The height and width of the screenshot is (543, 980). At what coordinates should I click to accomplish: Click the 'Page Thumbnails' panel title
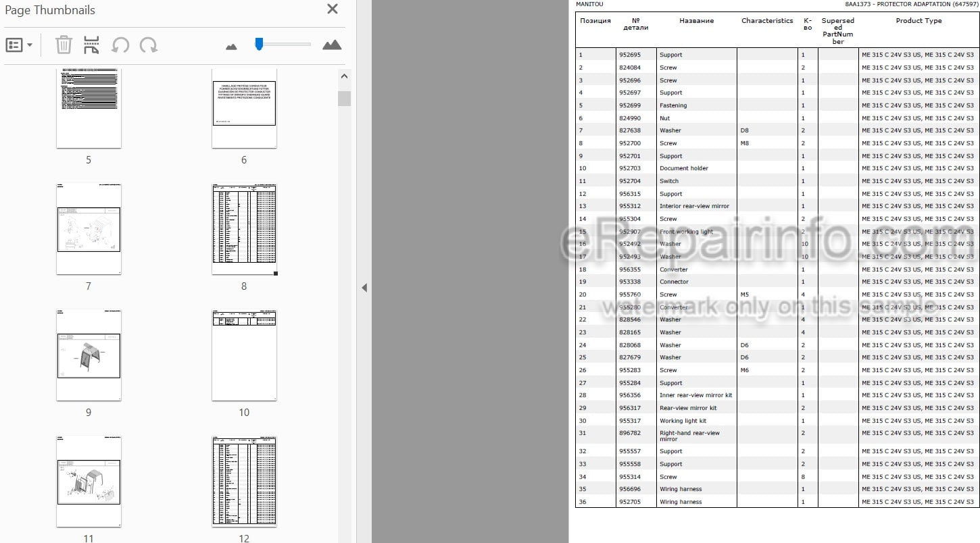[x=50, y=10]
